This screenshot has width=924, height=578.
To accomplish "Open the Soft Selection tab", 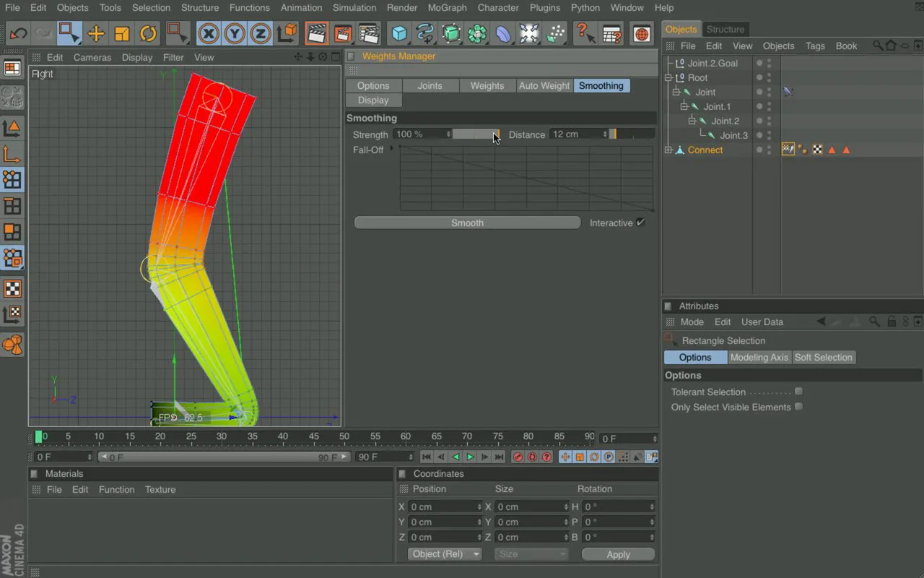I will [x=823, y=357].
